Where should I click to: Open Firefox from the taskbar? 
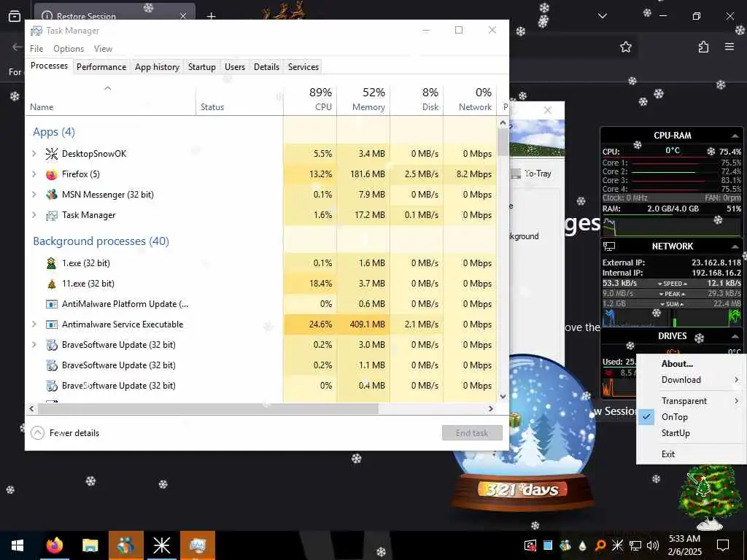point(54,545)
